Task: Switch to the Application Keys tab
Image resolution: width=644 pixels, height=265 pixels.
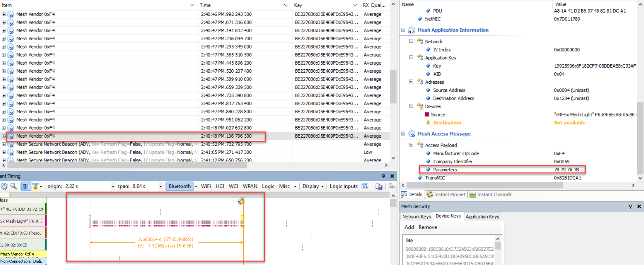Action: pyautogui.click(x=482, y=217)
